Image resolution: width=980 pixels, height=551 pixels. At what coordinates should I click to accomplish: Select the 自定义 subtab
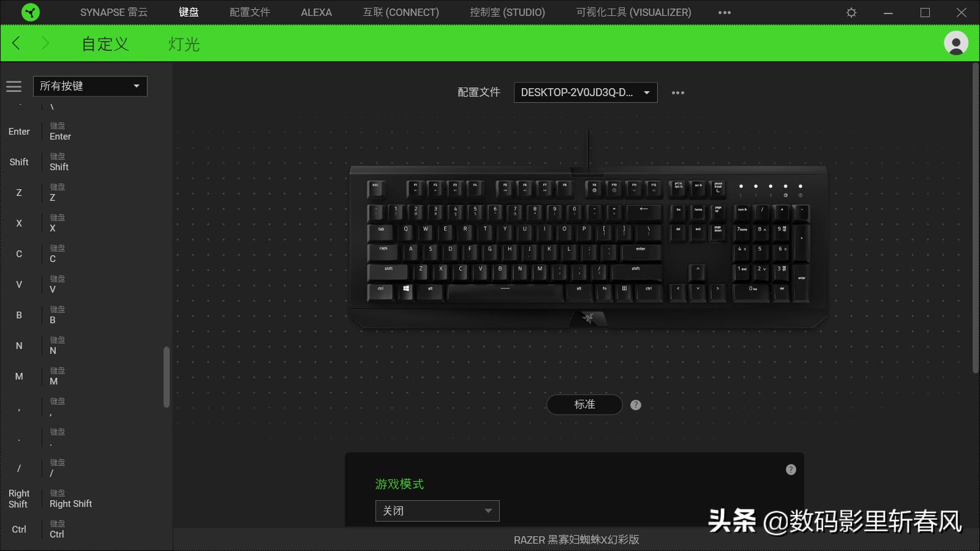click(105, 44)
